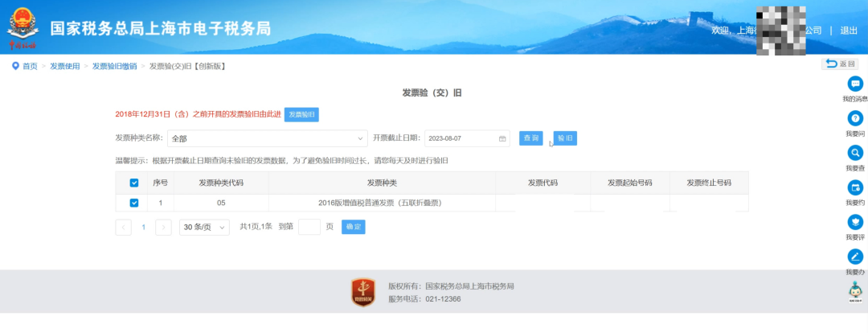Image resolution: width=868 pixels, height=333 pixels.
Task: Navigate to 首页 breadcrumb
Action: point(30,67)
